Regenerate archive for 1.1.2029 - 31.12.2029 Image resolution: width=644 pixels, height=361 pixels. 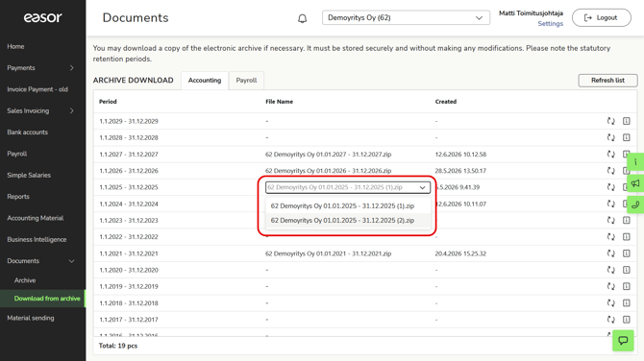[x=610, y=121]
